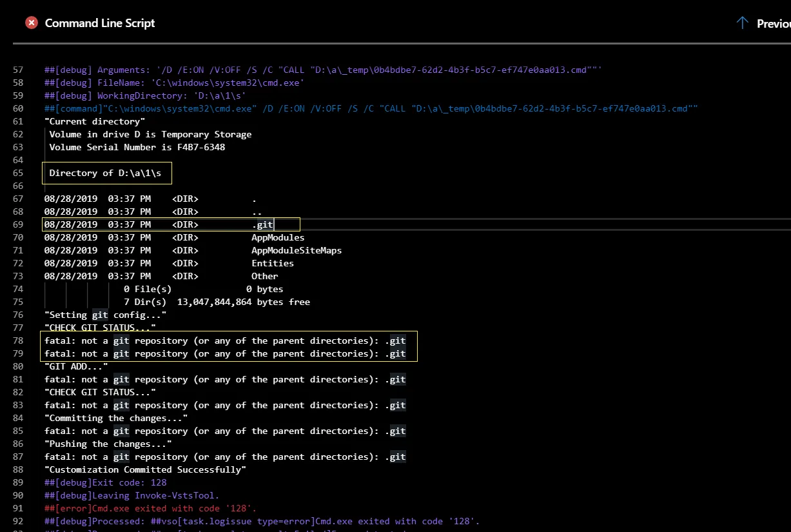The image size is (791, 532).
Task: Click "Customization Committed Successfully" line
Action: point(145,469)
